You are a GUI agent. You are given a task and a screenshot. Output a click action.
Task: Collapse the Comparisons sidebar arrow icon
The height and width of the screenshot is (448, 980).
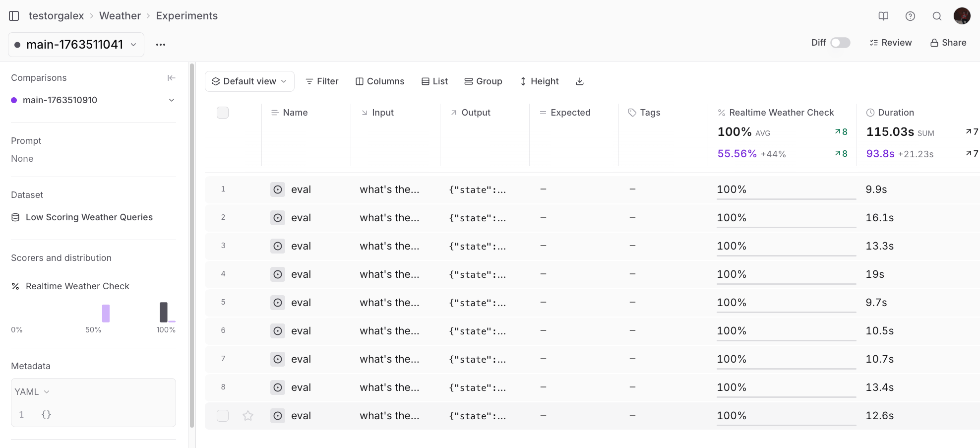click(171, 78)
